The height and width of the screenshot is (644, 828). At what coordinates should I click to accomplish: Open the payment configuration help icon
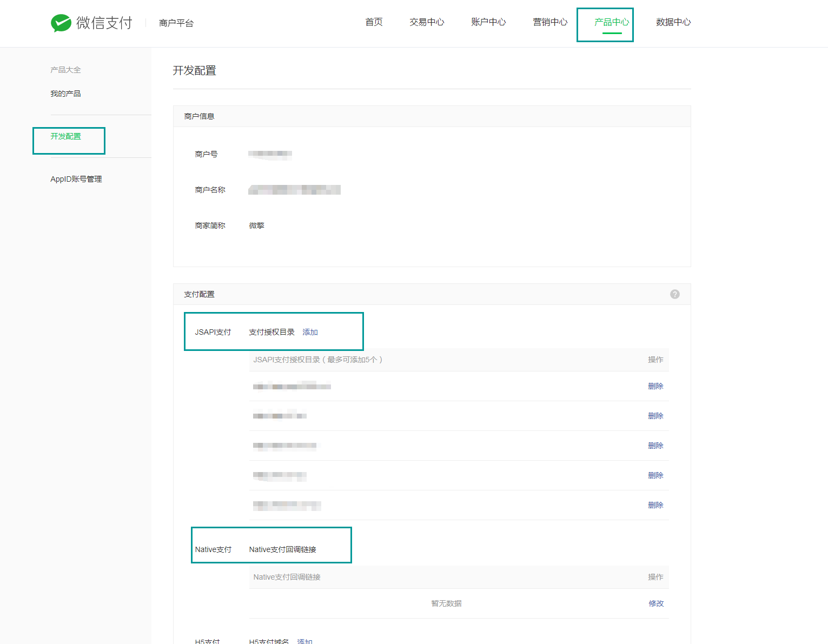pyautogui.click(x=675, y=294)
